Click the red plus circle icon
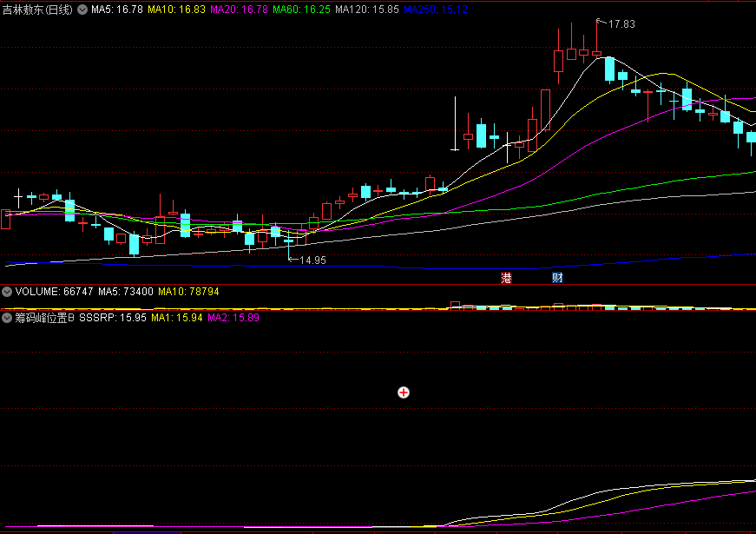The height and width of the screenshot is (534, 756). pos(404,392)
